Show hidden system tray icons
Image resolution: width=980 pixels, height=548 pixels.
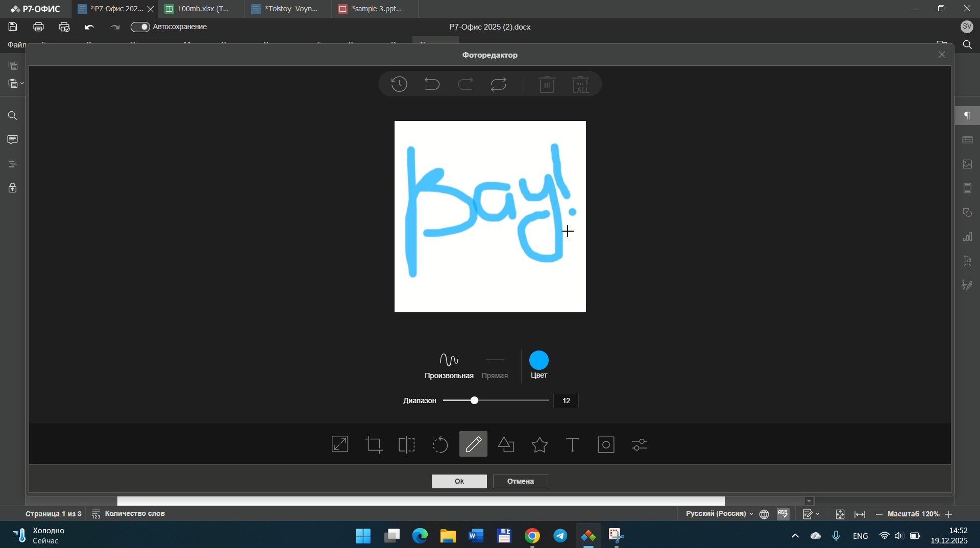pyautogui.click(x=795, y=536)
